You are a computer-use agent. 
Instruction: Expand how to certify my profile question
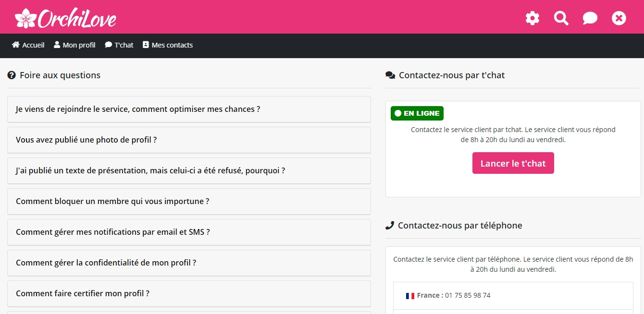point(83,293)
